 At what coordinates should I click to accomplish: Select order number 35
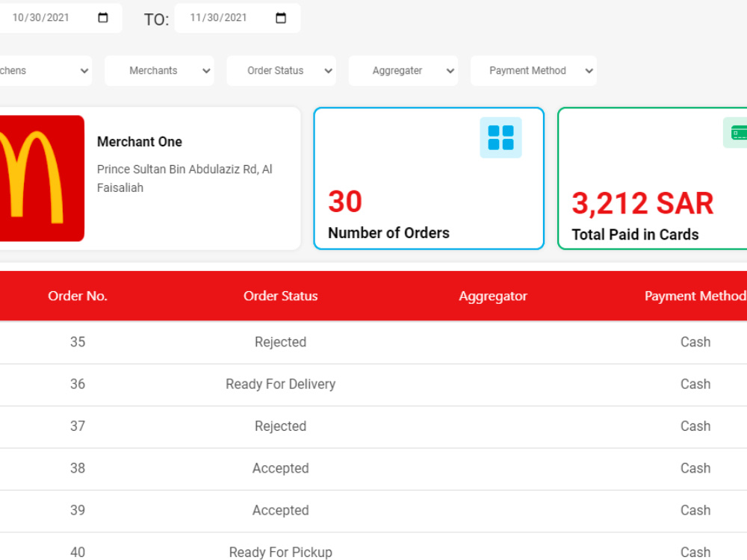point(78,342)
